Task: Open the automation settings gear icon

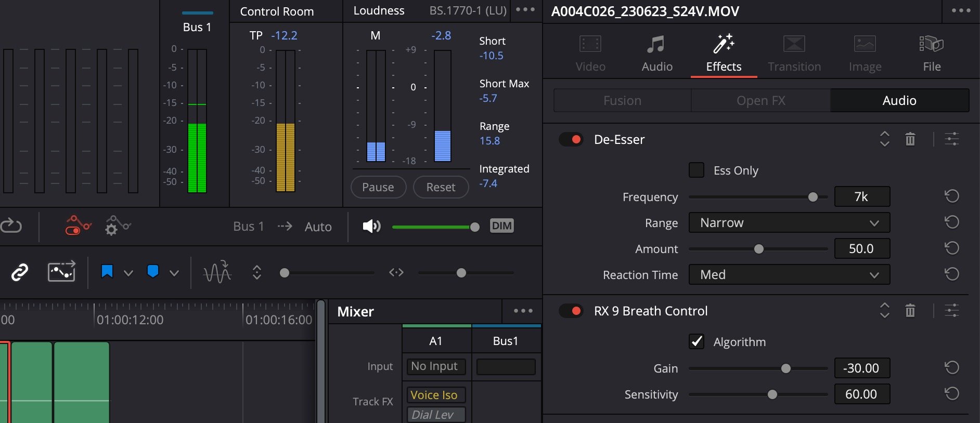Action: [x=117, y=226]
